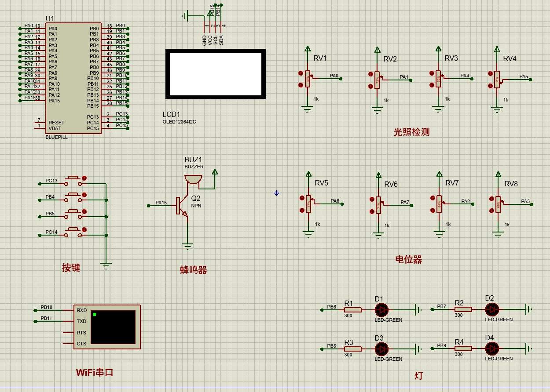Click the "灯" section label
The width and height of the screenshot is (550, 392).
419,376
